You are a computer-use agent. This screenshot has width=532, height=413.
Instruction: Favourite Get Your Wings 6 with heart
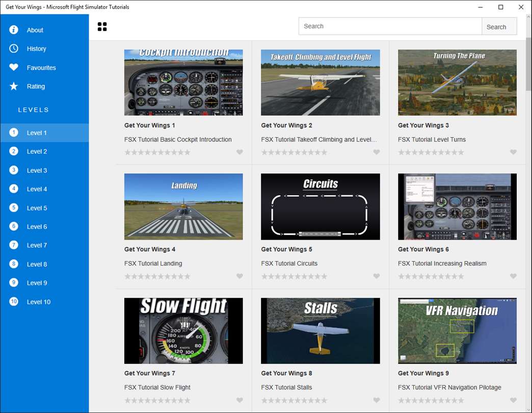[513, 276]
